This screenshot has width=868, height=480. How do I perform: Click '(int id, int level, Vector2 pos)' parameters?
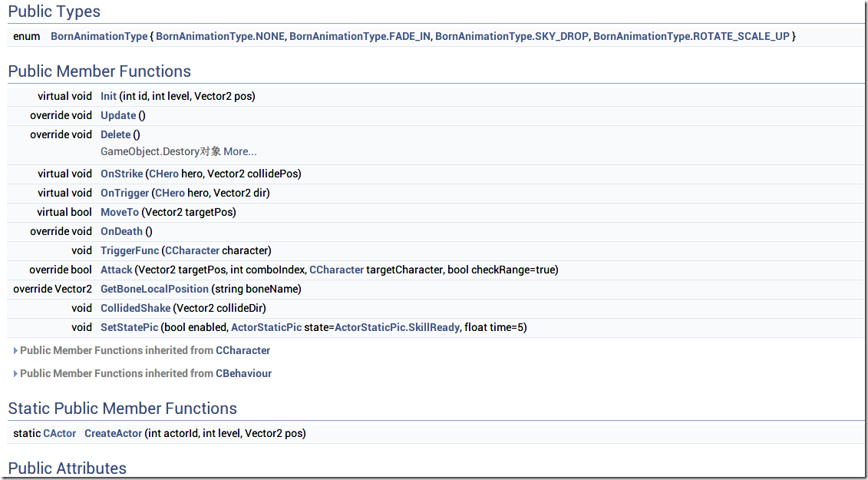187,97
